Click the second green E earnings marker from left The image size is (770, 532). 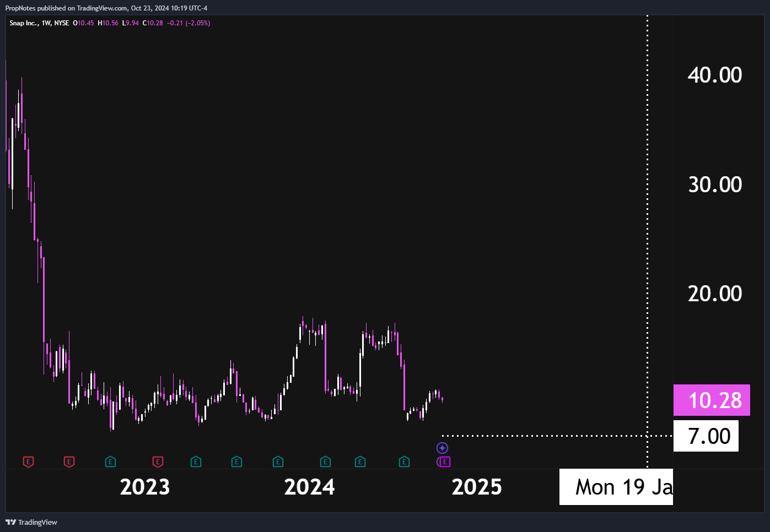pyautogui.click(x=196, y=462)
